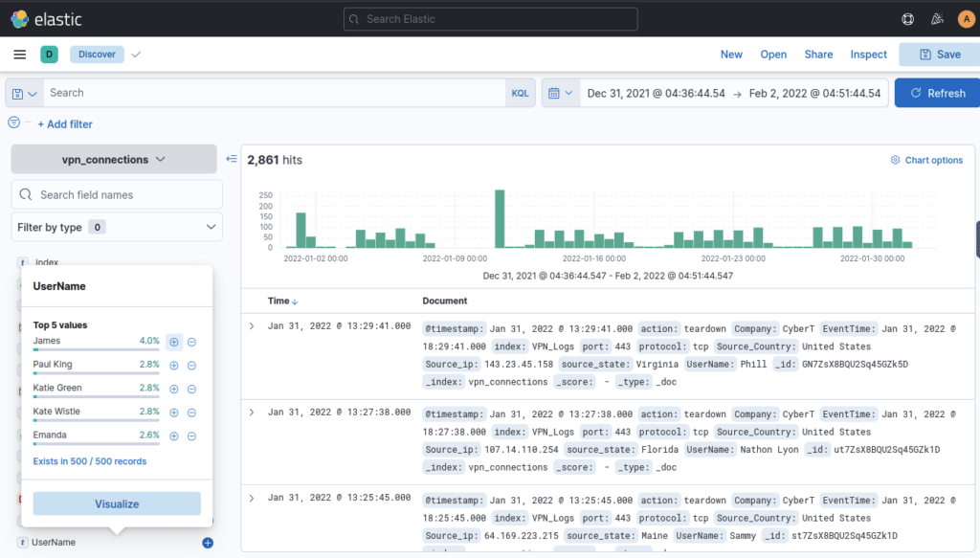Expand the 13:27:38 document row
The image size is (980, 558).
(252, 413)
